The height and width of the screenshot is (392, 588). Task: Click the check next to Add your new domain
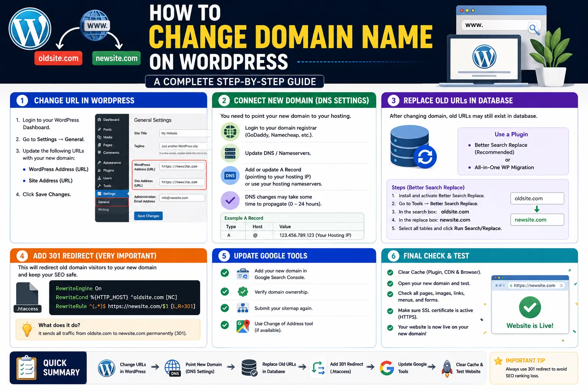tap(225, 273)
